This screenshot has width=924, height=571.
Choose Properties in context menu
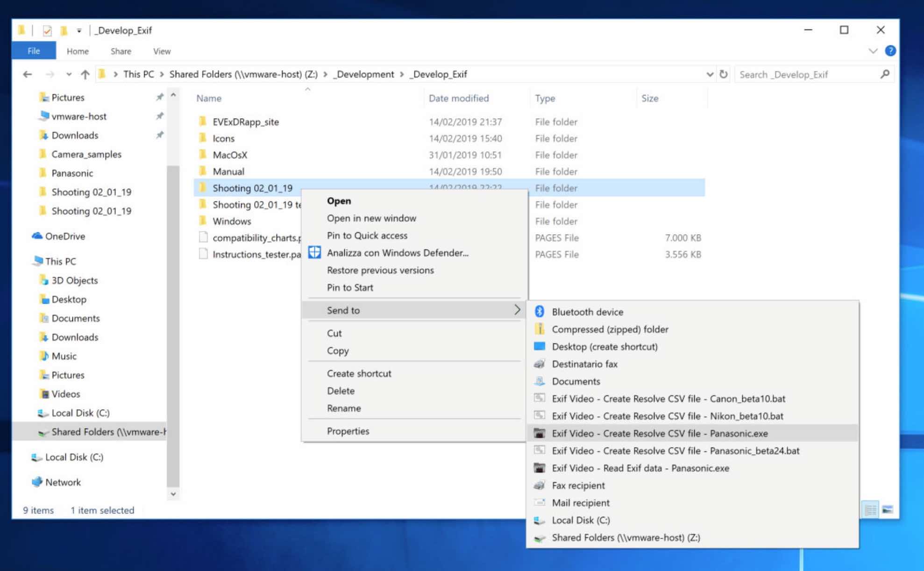coord(348,431)
